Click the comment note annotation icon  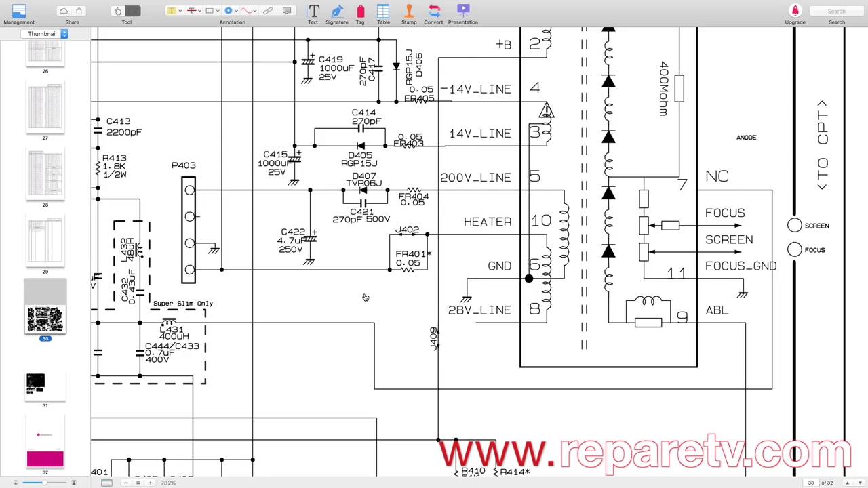point(287,11)
